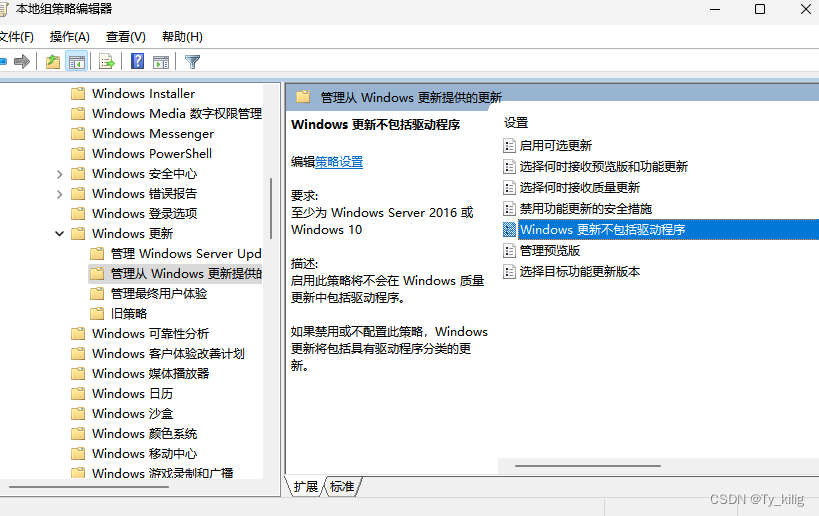819x516 pixels.
Task: Switch to the 扩展 tab
Action: [x=306, y=487]
